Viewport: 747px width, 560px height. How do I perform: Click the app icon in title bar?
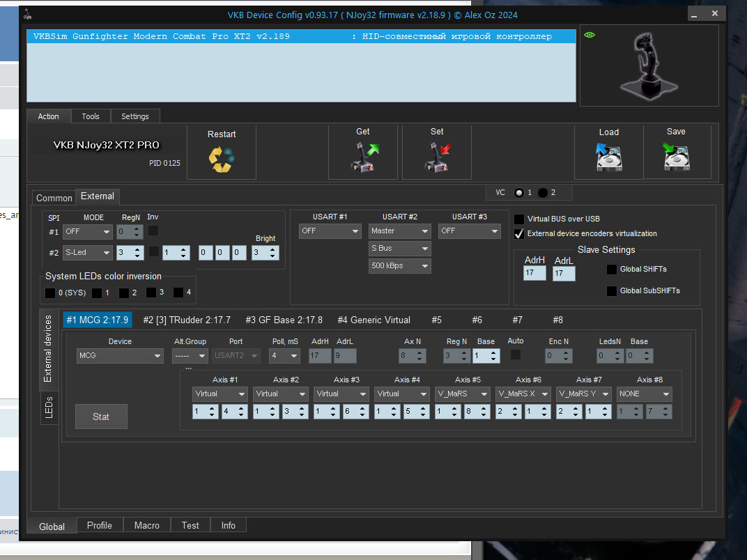tap(28, 15)
